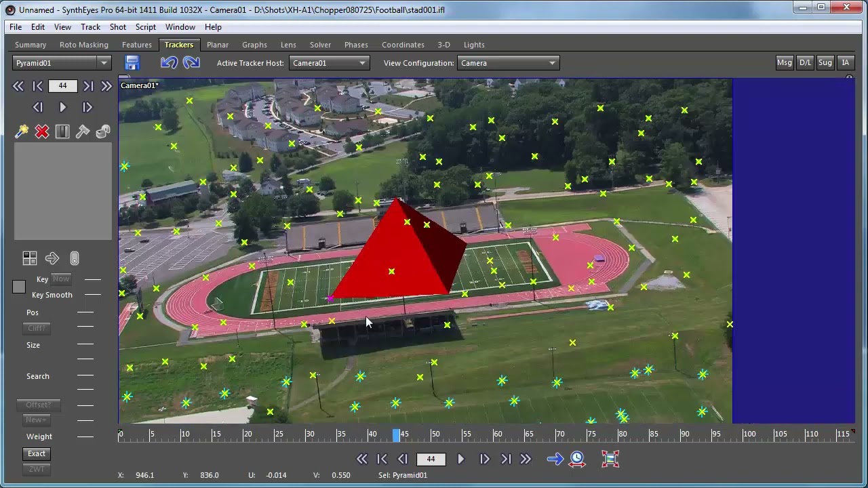Step forward one frame on bottom transport
This screenshot has height=488, width=868.
[x=484, y=459]
